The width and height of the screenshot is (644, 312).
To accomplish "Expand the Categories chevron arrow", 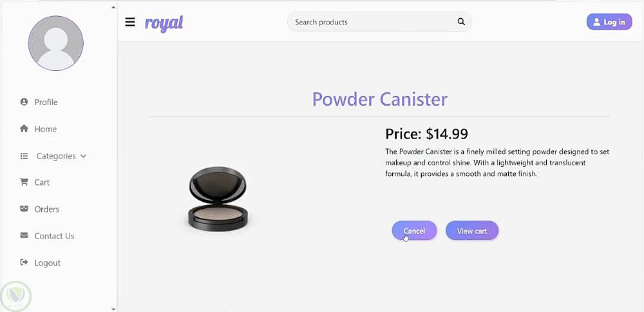I will pyautogui.click(x=83, y=156).
